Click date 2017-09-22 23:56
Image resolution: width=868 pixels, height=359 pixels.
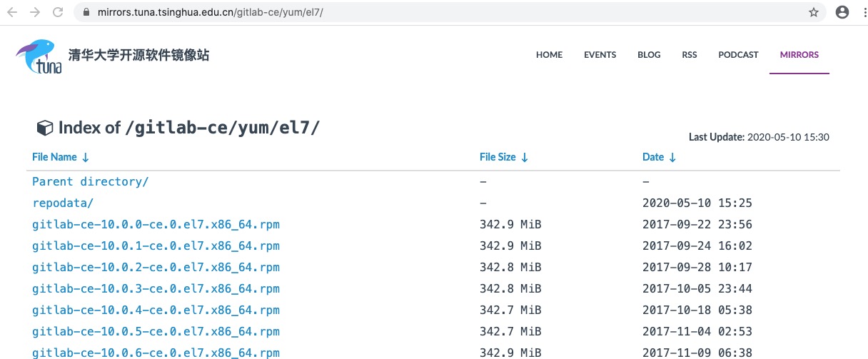coord(697,225)
